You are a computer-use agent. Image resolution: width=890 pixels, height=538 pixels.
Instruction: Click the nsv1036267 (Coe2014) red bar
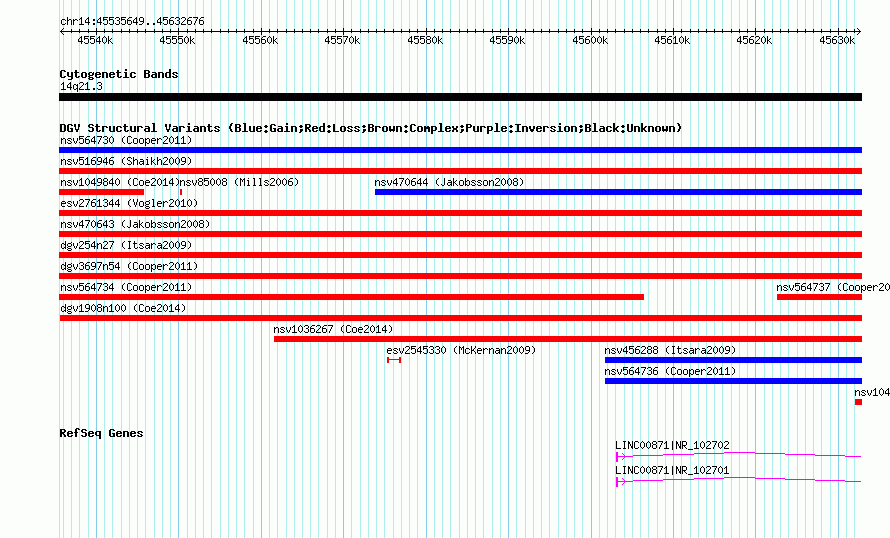coord(568,339)
